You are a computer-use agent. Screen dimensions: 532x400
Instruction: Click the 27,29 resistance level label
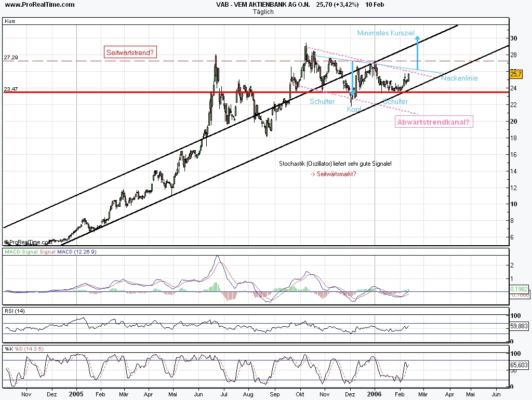click(11, 58)
